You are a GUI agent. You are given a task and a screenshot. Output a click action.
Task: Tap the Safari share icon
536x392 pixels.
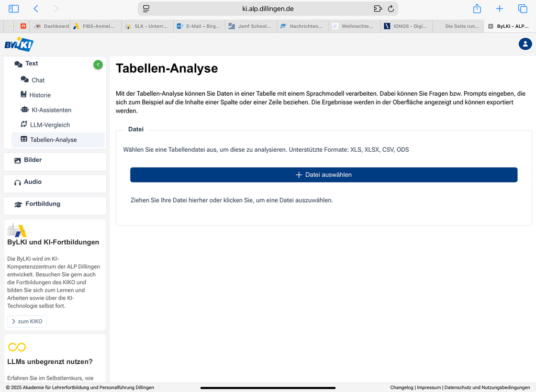[x=477, y=8]
